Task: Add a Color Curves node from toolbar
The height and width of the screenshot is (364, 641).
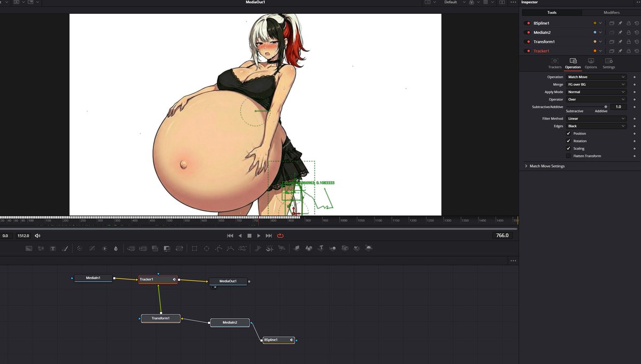Action: 91,248
